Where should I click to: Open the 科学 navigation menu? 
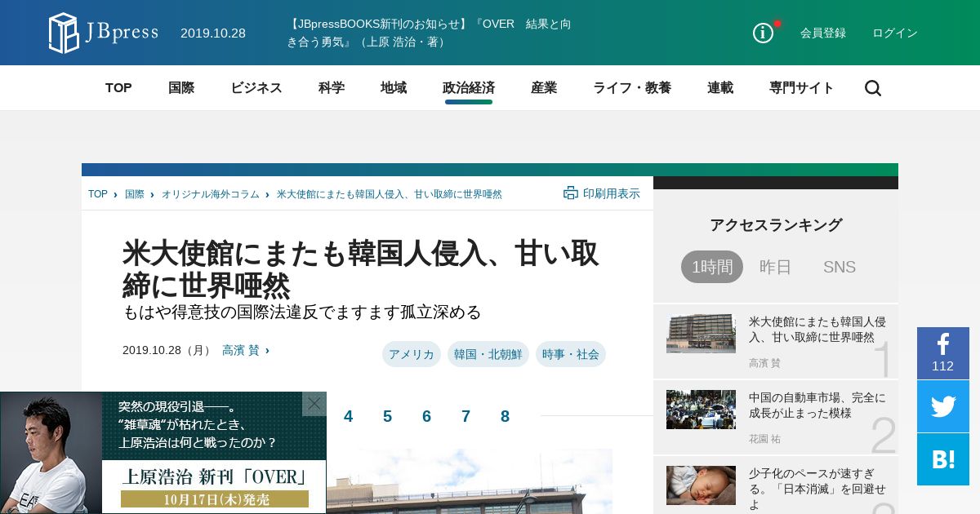pyautogui.click(x=332, y=88)
